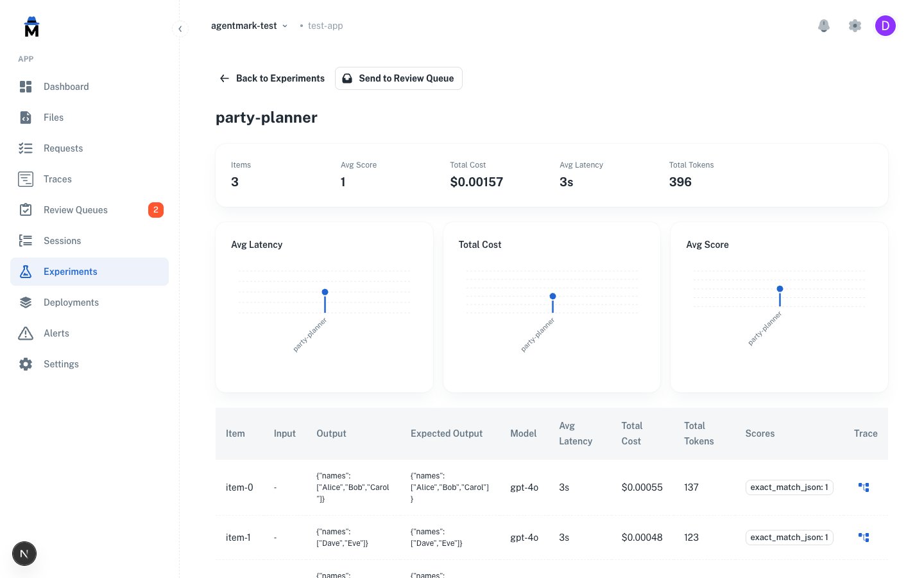Open the gear settings icon in header
Viewport: 924px width, 578px height.
tap(855, 26)
